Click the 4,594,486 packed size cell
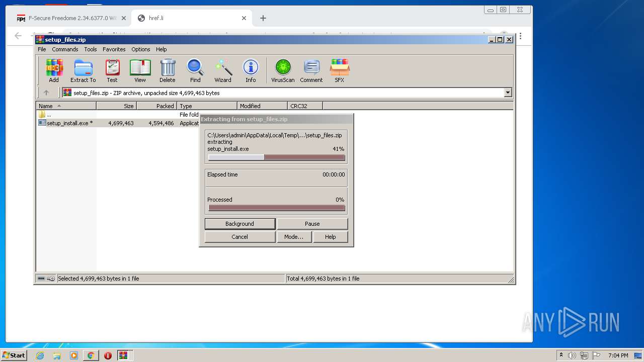This screenshot has height=362, width=644. (x=161, y=123)
